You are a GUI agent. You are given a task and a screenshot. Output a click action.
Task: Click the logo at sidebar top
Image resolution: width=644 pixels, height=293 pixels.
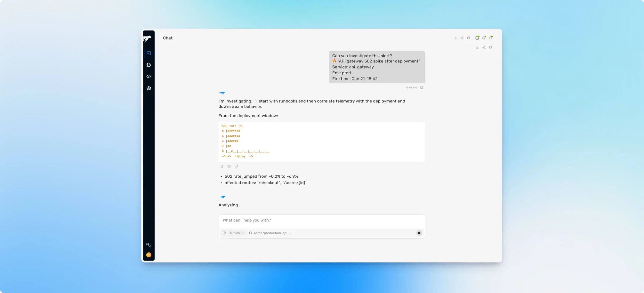coord(147,39)
